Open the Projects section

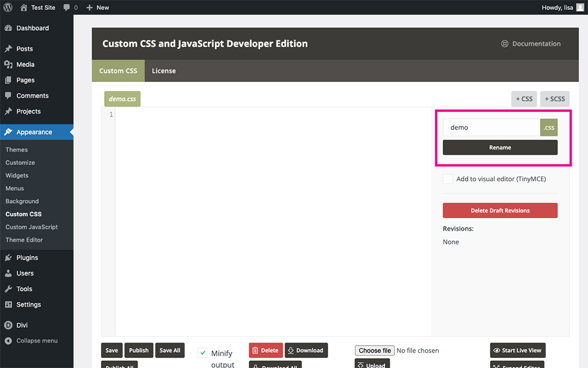36,111
